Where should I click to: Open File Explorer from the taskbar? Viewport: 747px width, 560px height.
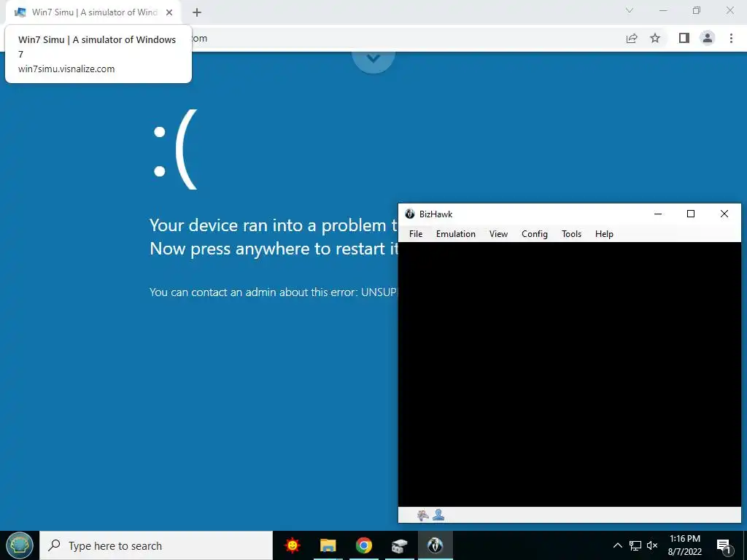click(328, 545)
